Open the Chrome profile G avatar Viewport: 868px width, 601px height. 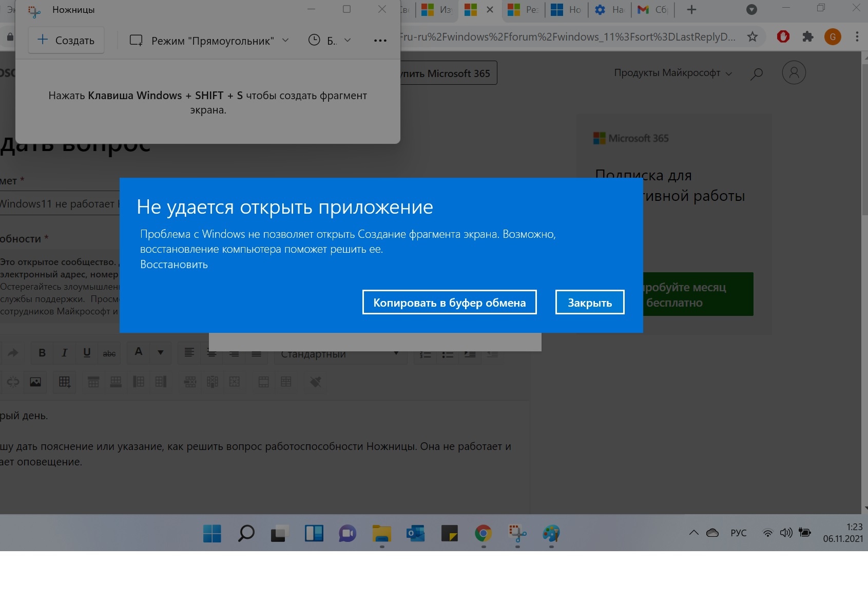point(833,36)
